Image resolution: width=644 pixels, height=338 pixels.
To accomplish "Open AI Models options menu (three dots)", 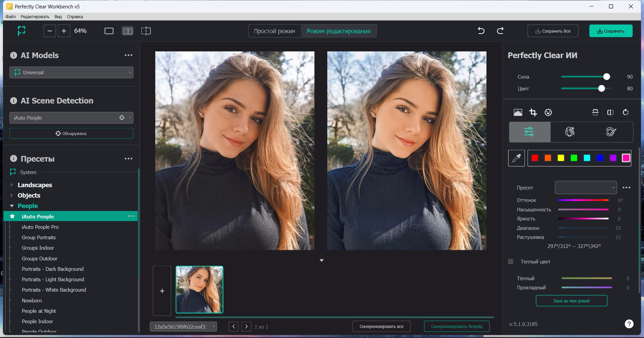I will [129, 55].
